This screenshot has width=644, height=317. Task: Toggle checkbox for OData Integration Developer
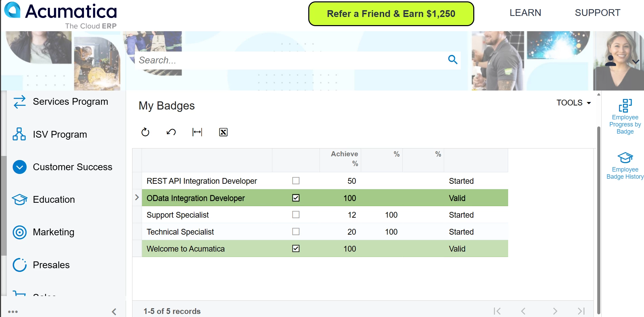point(296,198)
